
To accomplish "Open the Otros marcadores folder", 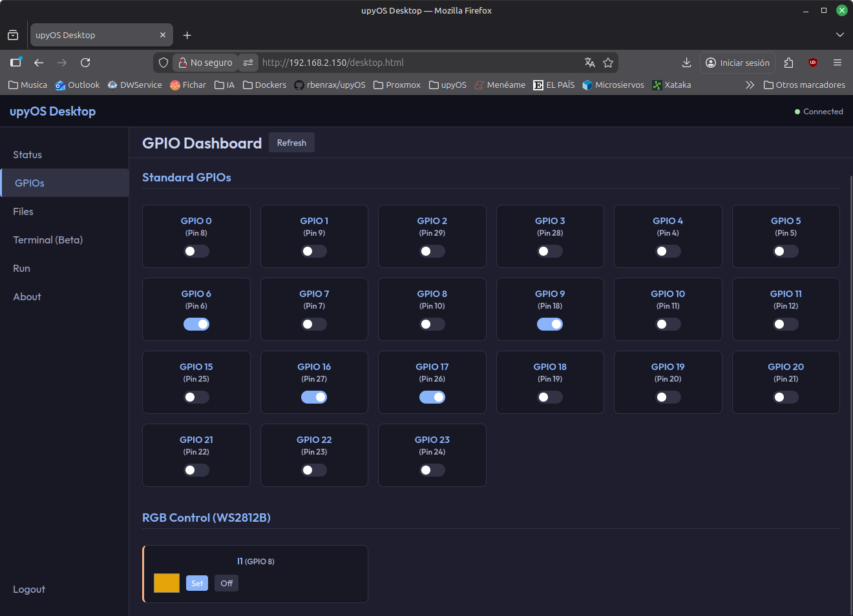I will coord(804,85).
